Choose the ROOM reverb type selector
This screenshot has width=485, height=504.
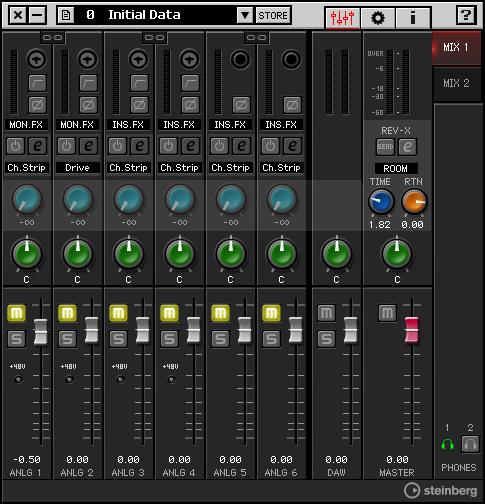[x=396, y=168]
